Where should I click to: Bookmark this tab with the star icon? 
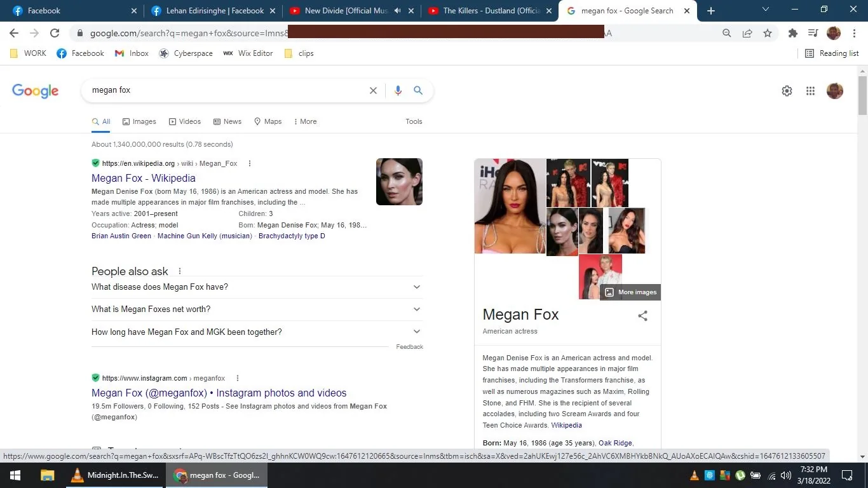768,33
